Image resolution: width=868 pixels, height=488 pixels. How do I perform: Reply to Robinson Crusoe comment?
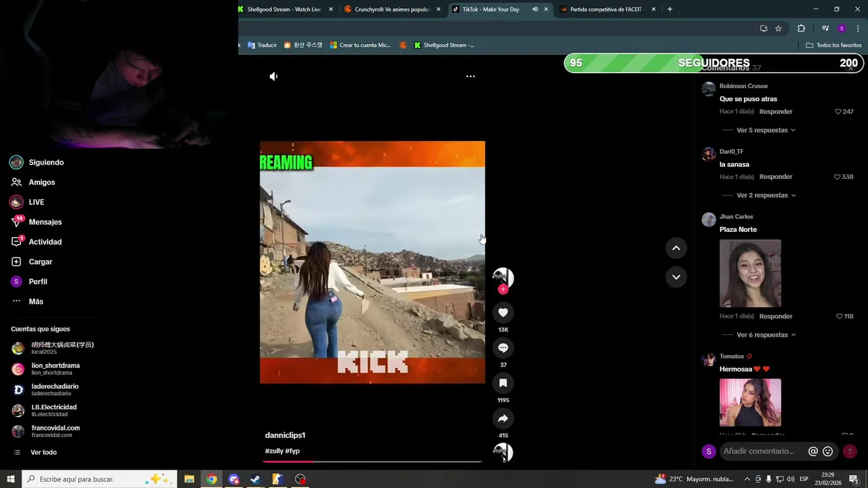click(x=776, y=112)
